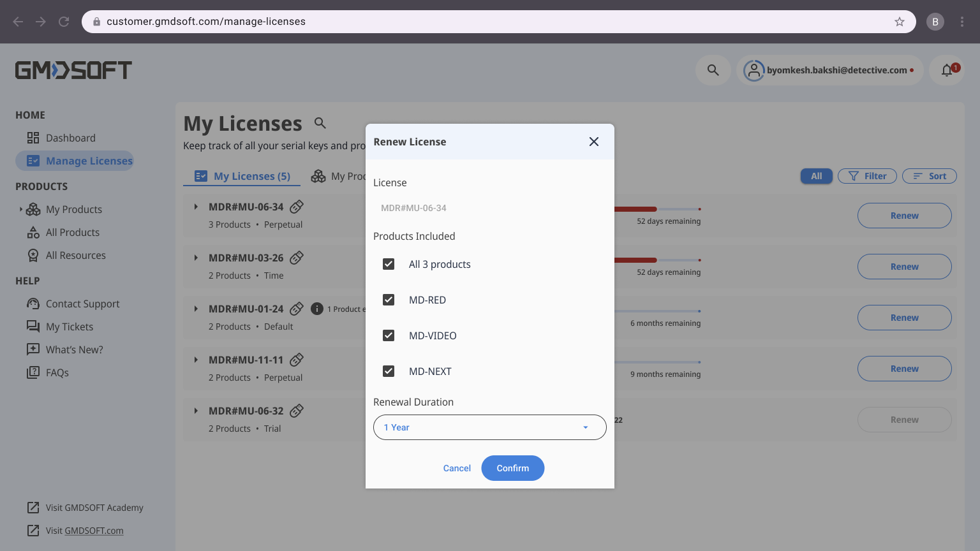Expand license row MDR#MU-11-11
The height and width of the screenshot is (551, 980).
pos(196,360)
